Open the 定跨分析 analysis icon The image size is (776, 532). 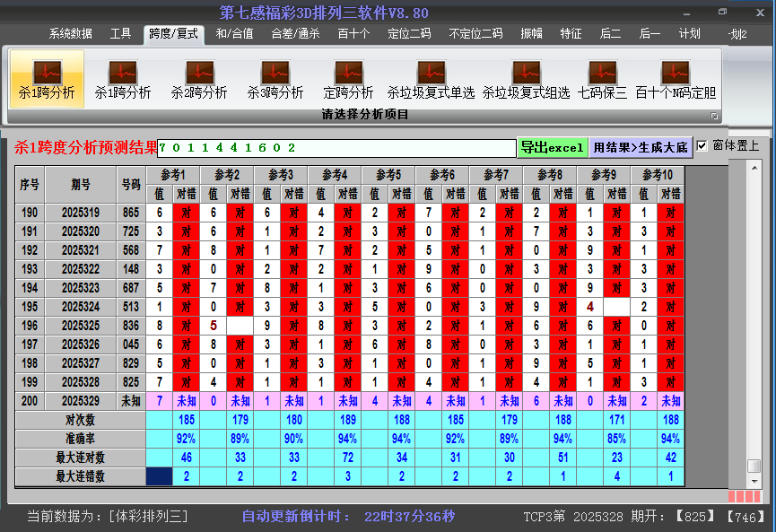[349, 78]
